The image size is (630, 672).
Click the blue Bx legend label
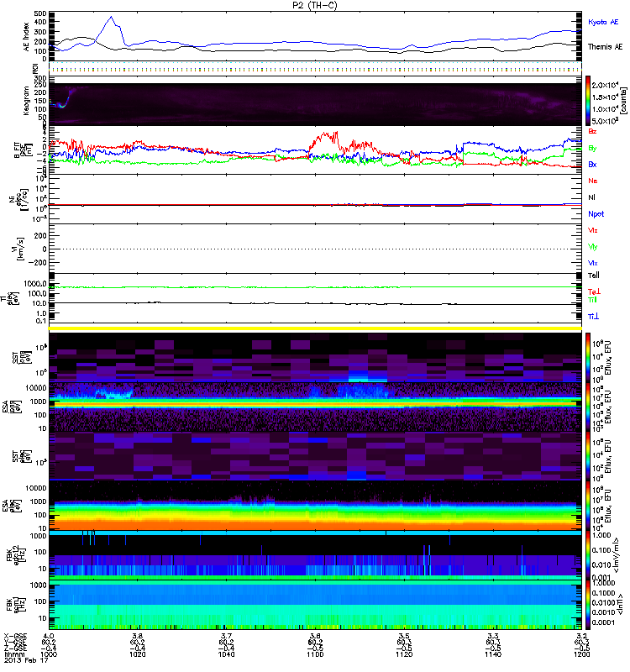point(592,164)
